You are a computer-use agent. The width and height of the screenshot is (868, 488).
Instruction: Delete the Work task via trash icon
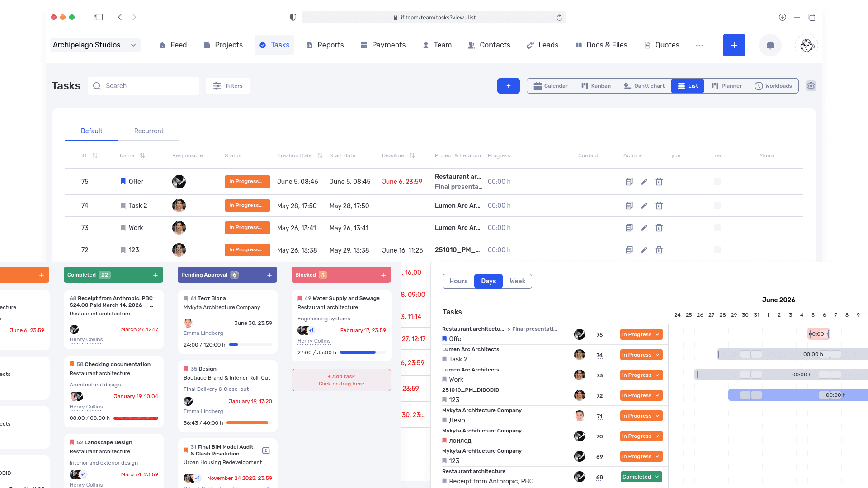tap(659, 228)
